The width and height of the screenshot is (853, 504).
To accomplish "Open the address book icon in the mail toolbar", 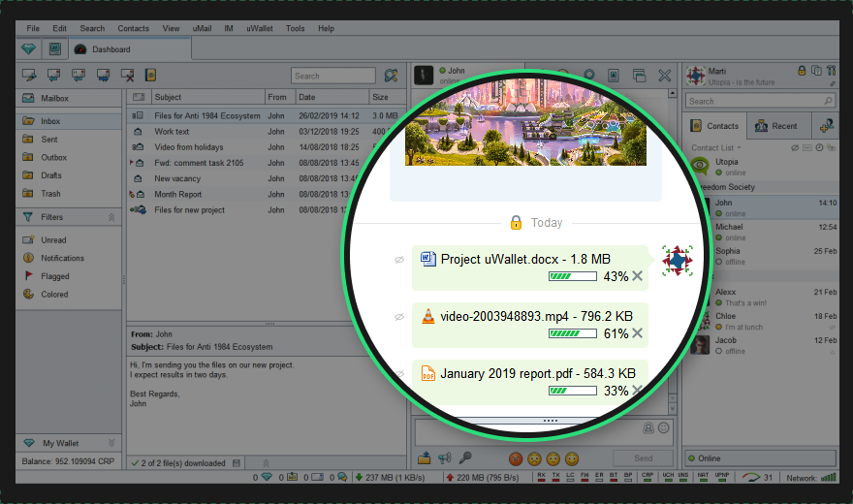I will pyautogui.click(x=150, y=75).
